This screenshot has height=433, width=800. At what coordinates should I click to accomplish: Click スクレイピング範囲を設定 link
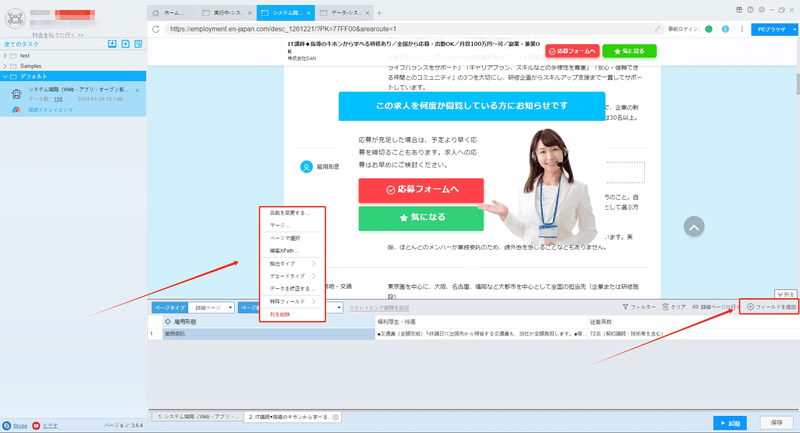point(379,308)
